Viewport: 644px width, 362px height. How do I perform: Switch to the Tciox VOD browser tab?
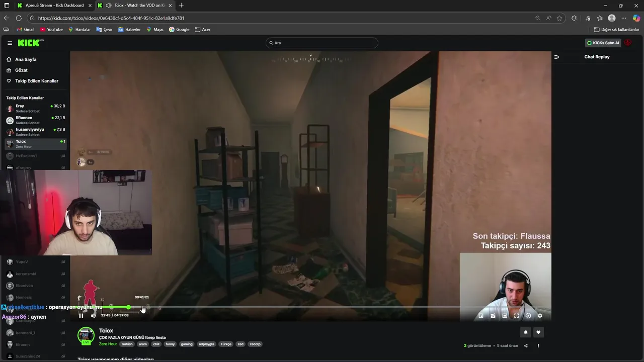click(x=135, y=6)
